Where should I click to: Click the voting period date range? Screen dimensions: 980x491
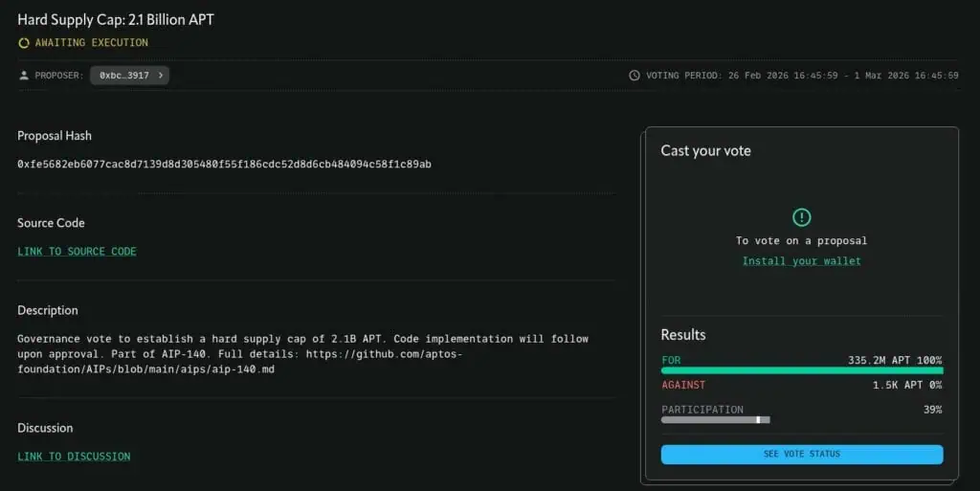pos(843,76)
